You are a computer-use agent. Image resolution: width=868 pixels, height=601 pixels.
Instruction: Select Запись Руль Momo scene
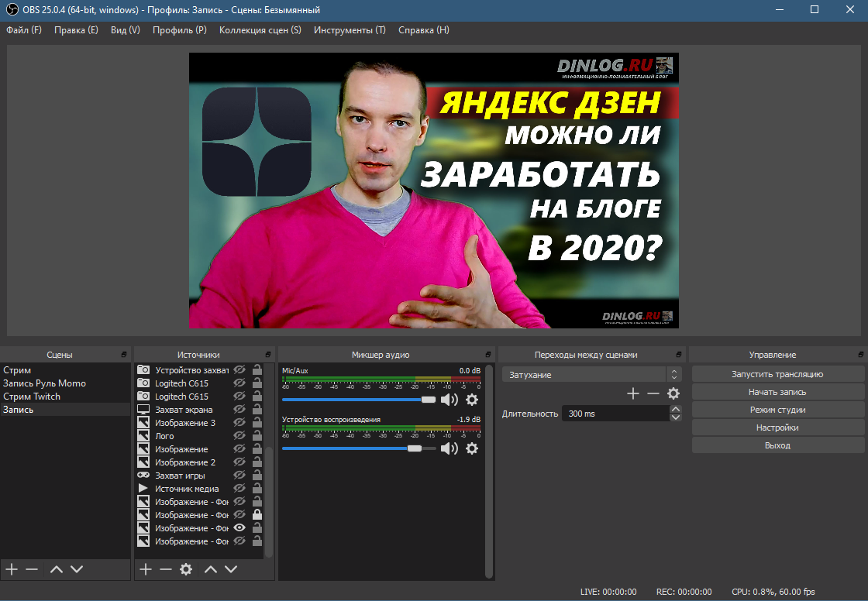pos(65,383)
